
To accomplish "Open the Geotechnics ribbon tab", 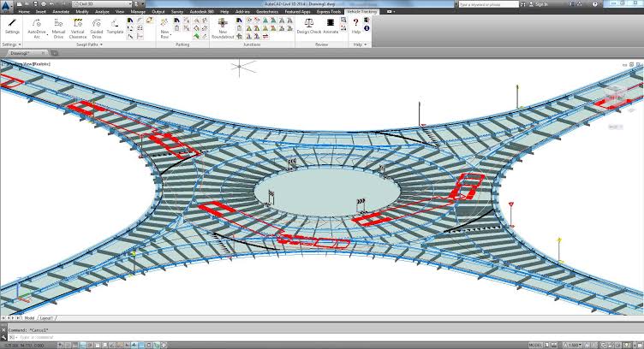I will (x=267, y=11).
